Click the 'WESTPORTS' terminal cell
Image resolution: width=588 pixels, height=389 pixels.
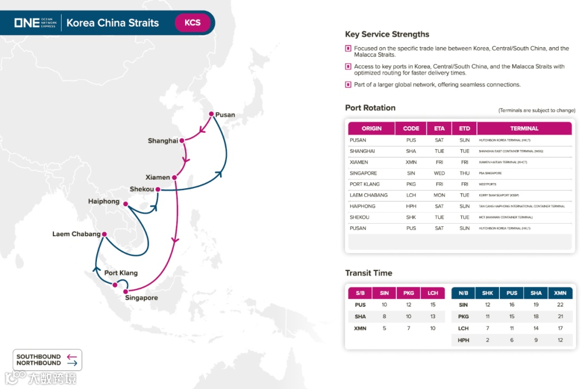pos(487,184)
